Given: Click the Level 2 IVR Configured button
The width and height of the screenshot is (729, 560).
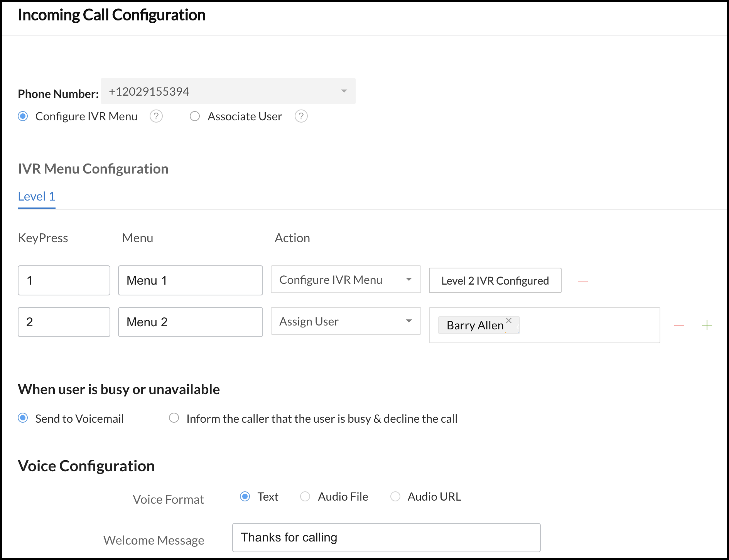Looking at the screenshot, I should (495, 281).
